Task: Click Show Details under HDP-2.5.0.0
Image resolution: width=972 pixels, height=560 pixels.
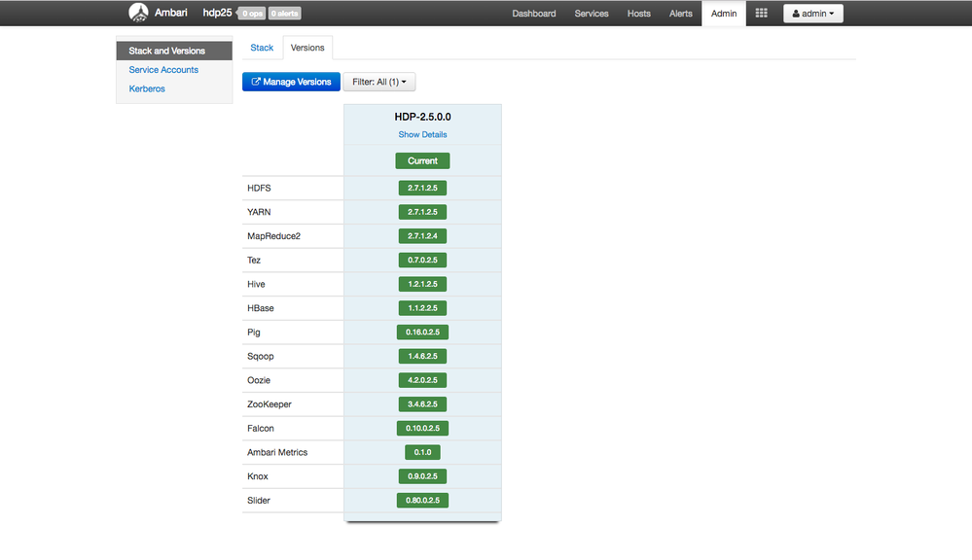Action: [423, 134]
